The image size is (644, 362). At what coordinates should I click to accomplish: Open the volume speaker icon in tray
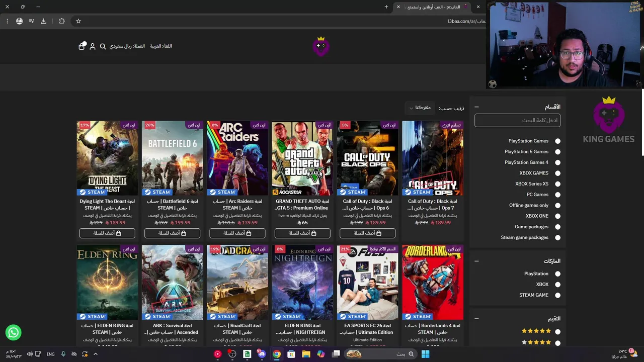pyautogui.click(x=29, y=354)
